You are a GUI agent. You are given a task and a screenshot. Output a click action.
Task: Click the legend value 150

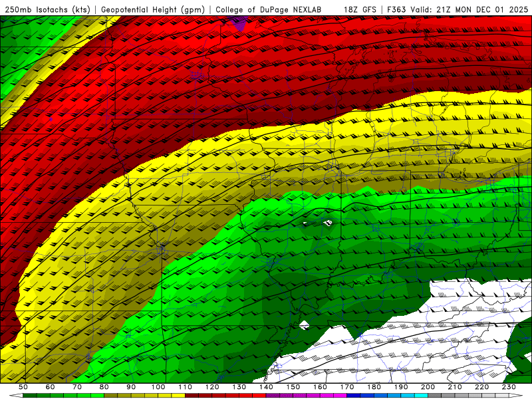point(293,387)
